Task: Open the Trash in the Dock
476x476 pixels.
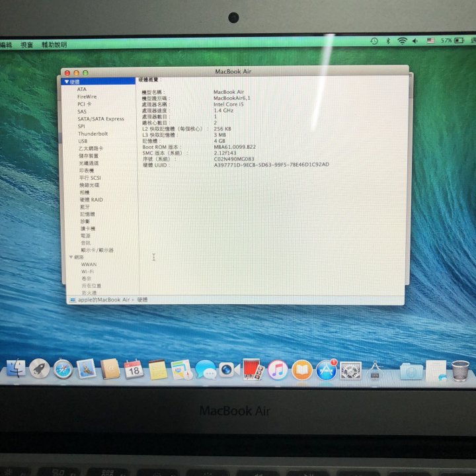Action: (x=460, y=371)
